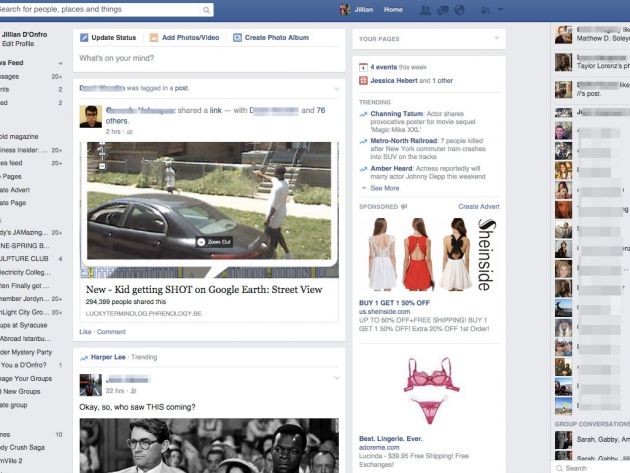Open Jillian D'Onfro profile name in sidebar
This screenshot has height=473, width=630.
point(24,35)
